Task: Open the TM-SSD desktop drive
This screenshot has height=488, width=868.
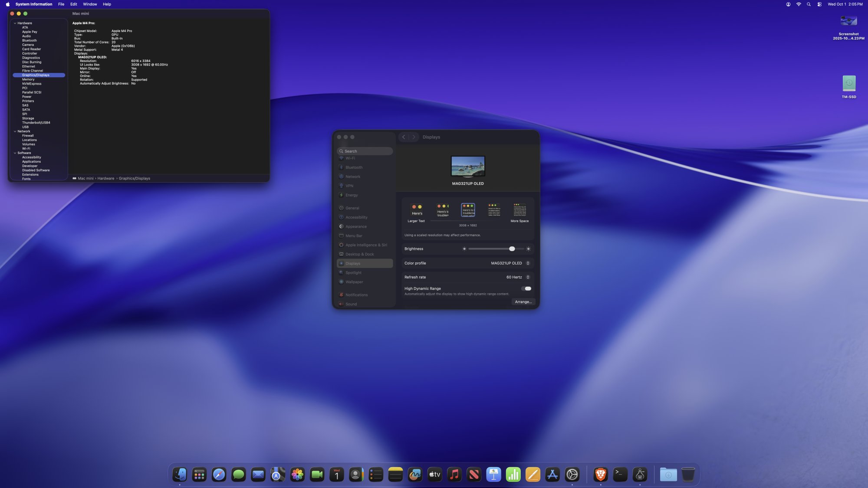Action: point(849,84)
